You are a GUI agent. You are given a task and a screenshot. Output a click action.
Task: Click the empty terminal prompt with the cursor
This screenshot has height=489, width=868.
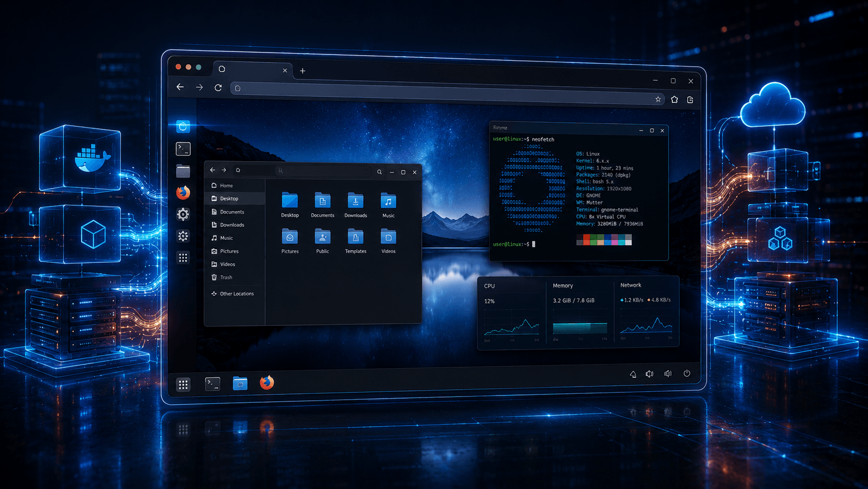[514, 244]
